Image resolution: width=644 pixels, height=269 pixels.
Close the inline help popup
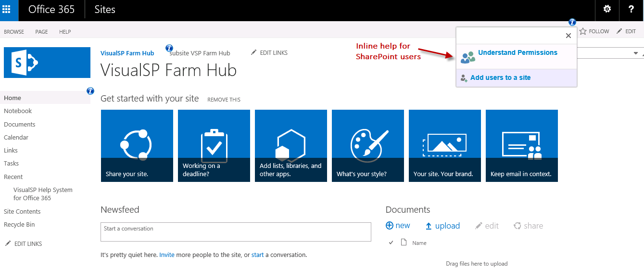pos(568,36)
